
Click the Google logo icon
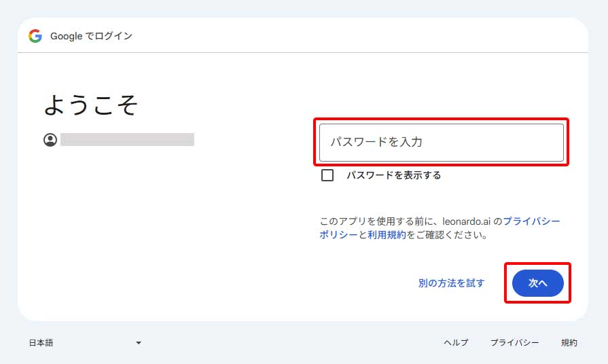point(35,36)
